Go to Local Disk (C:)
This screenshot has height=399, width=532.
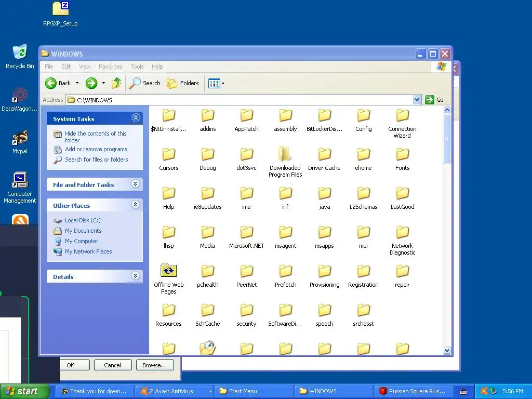(x=83, y=220)
